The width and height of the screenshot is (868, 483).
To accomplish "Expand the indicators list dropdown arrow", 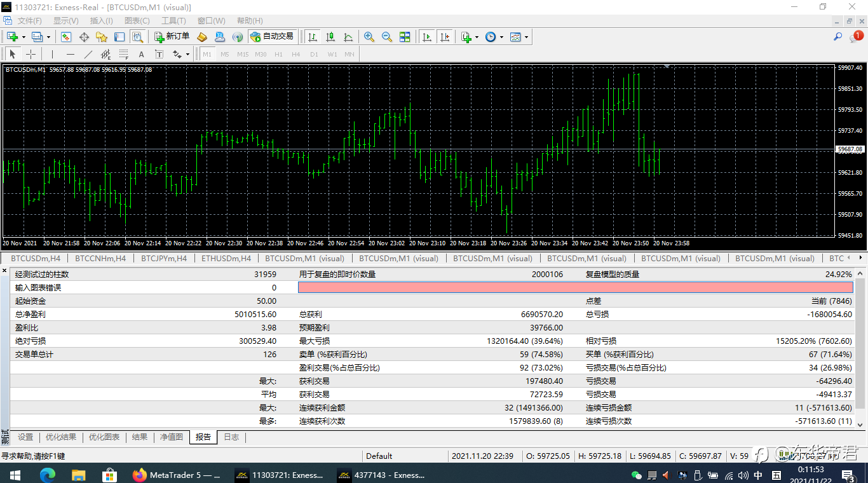I will coord(477,37).
